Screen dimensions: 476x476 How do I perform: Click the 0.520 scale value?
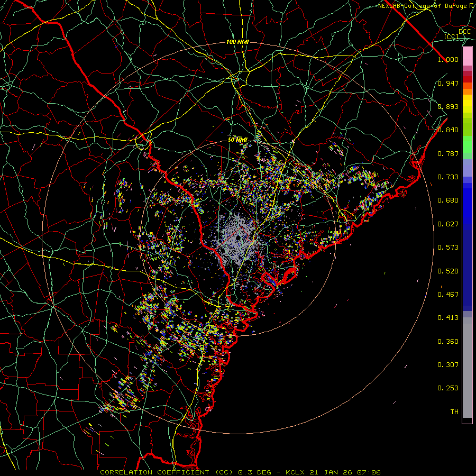click(x=448, y=271)
